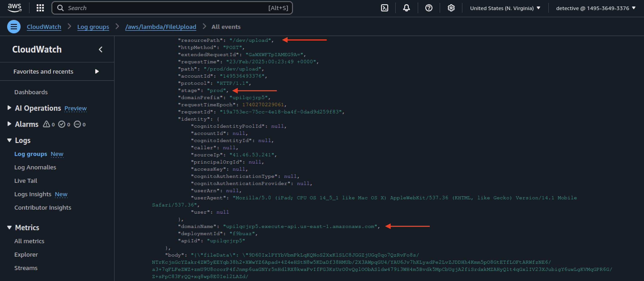The image size is (644, 281).
Task: Click the apiId value "upilqcjrp5"
Action: tap(226, 241)
